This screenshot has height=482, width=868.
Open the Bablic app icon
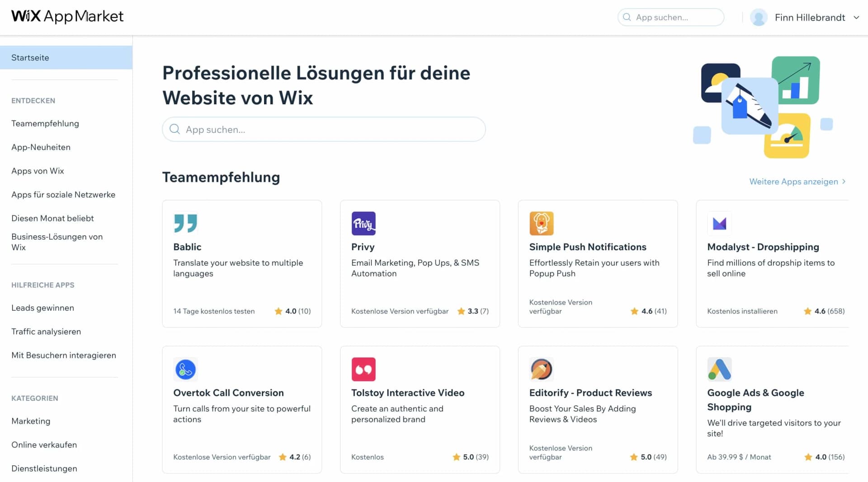[185, 223]
